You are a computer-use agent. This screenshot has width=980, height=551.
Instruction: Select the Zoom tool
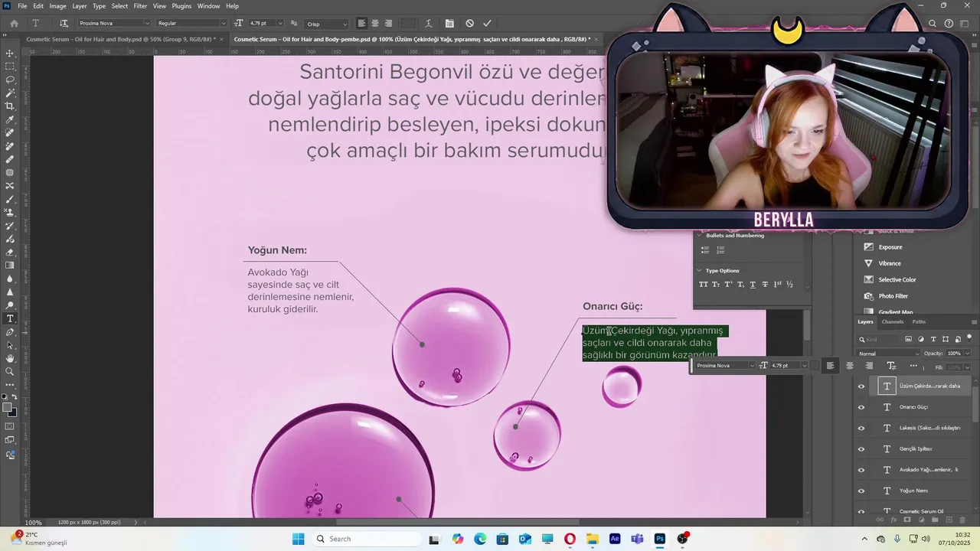10,371
